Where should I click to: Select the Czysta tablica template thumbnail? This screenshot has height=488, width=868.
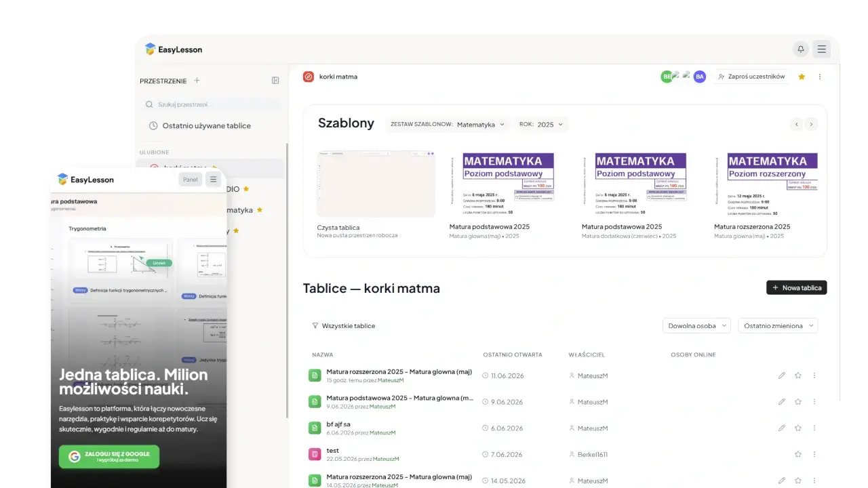[x=376, y=184]
